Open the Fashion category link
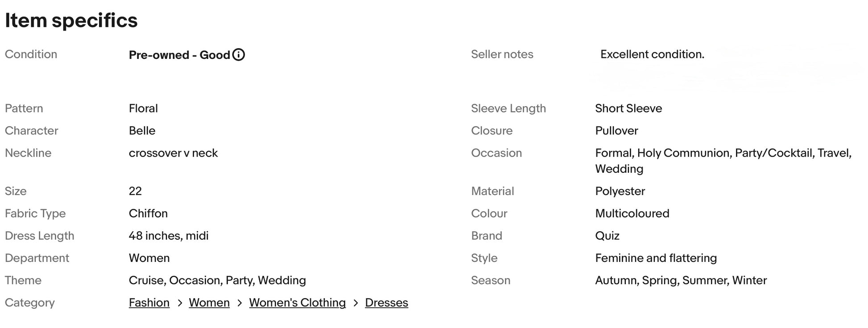This screenshot has width=868, height=328. click(149, 303)
